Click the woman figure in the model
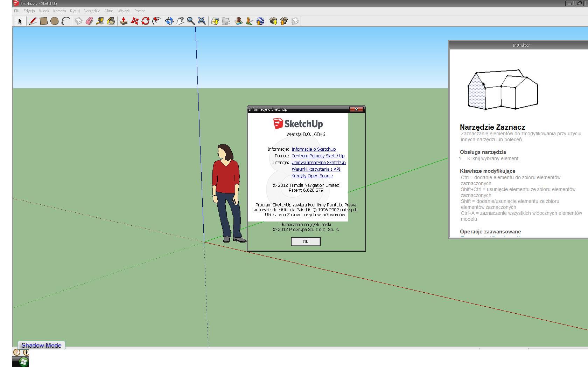Screen dimensions: 588x368 [229, 193]
